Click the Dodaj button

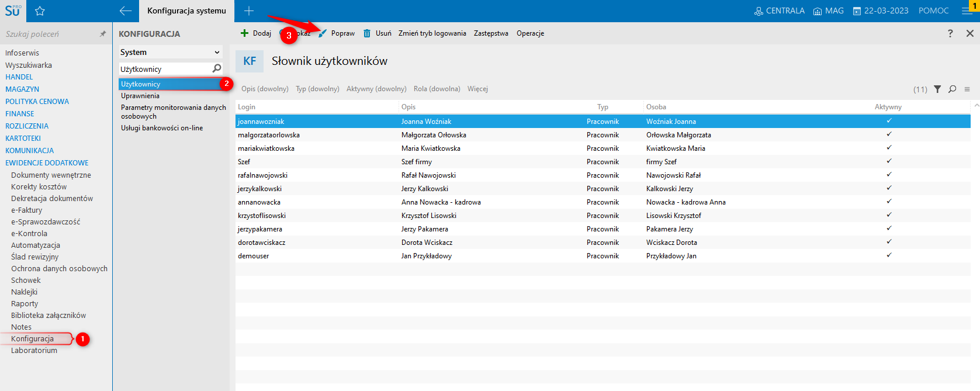point(256,33)
